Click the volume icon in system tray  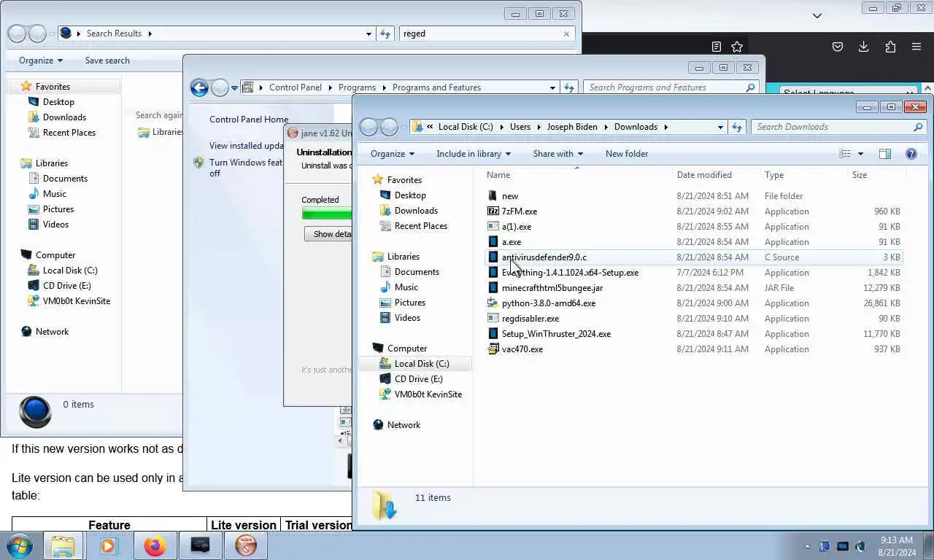tap(860, 546)
